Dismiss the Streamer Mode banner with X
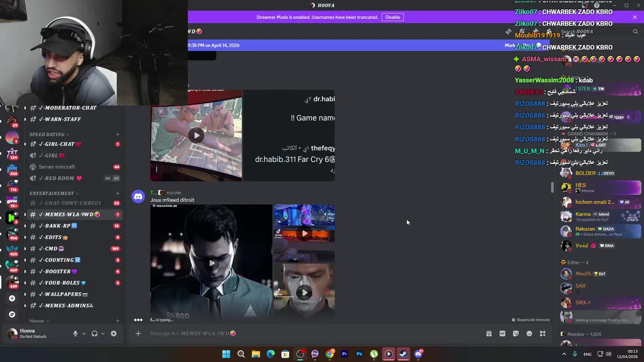Image resolution: width=644 pixels, height=362 pixels. (635, 17)
